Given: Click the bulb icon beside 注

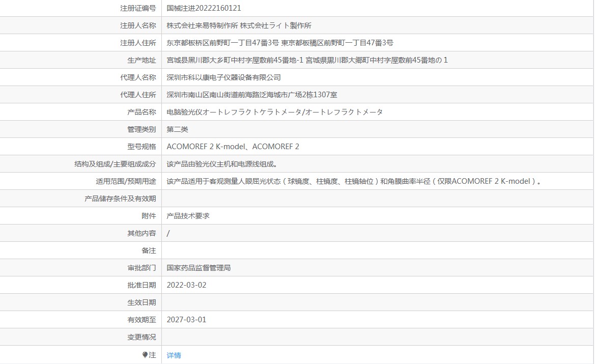Looking at the screenshot, I should [145, 355].
